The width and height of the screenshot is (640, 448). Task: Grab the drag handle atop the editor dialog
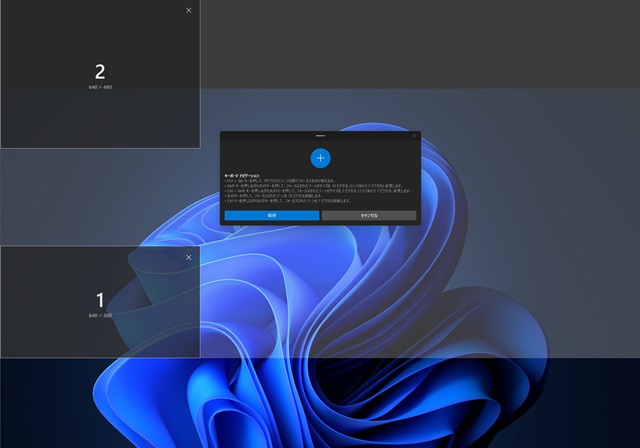[x=320, y=135]
